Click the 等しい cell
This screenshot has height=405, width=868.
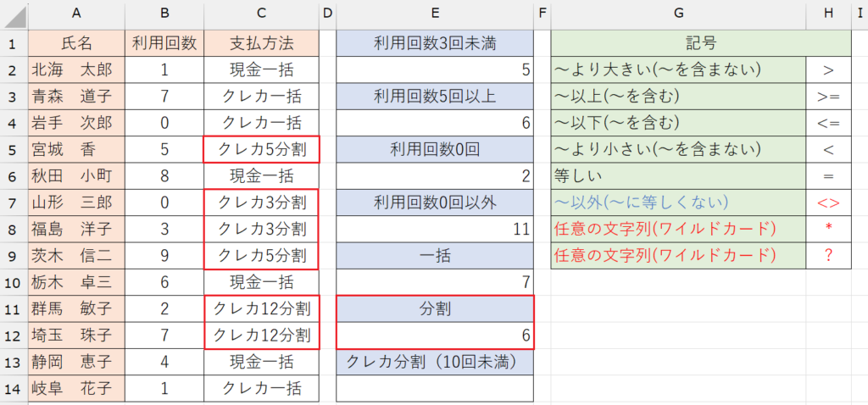tap(678, 176)
